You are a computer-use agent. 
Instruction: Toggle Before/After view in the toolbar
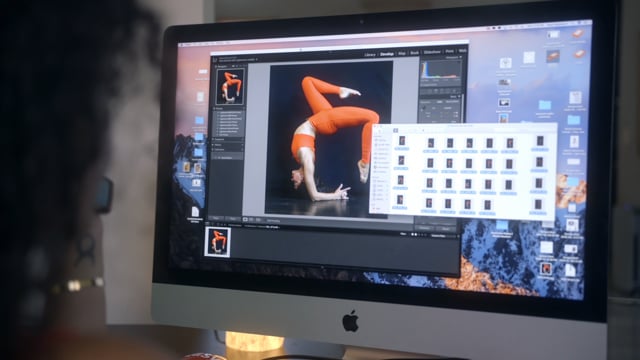point(252,220)
